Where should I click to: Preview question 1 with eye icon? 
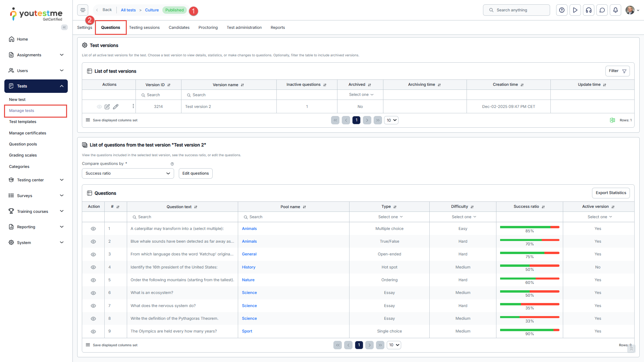(93, 229)
